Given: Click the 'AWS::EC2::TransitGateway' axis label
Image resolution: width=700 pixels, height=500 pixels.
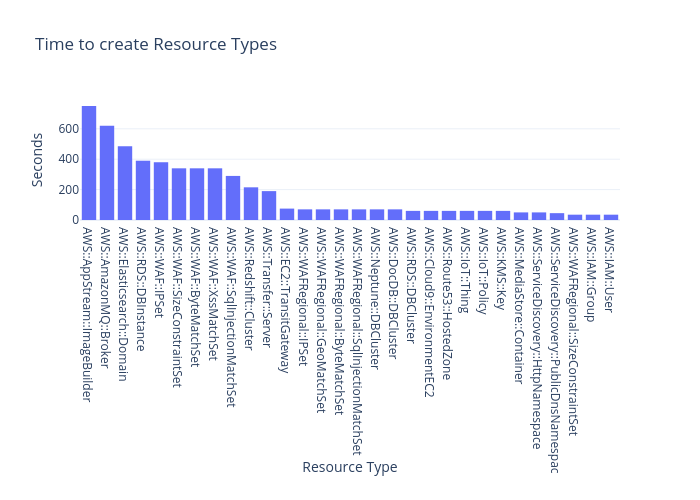Looking at the screenshot, I should click(286, 300).
